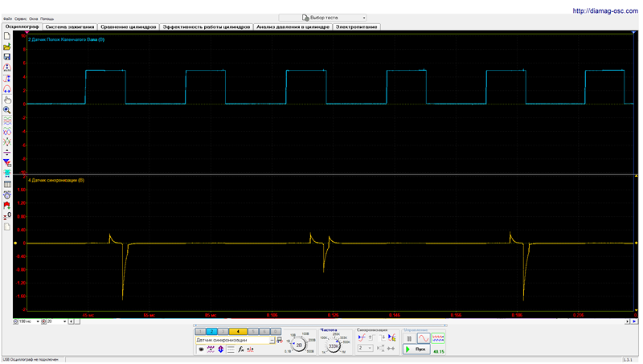Click the 333K Частота frequency knob
The image size is (643, 364).
(334, 346)
